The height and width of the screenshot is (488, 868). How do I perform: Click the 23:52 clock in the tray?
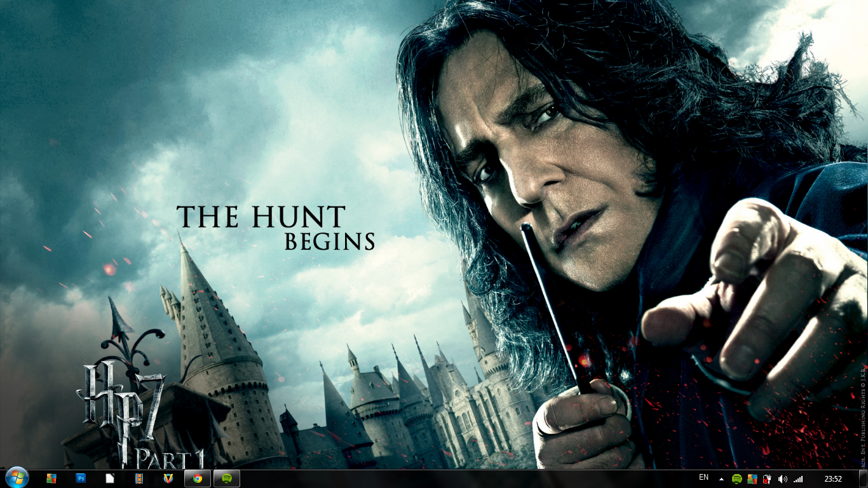pos(833,479)
